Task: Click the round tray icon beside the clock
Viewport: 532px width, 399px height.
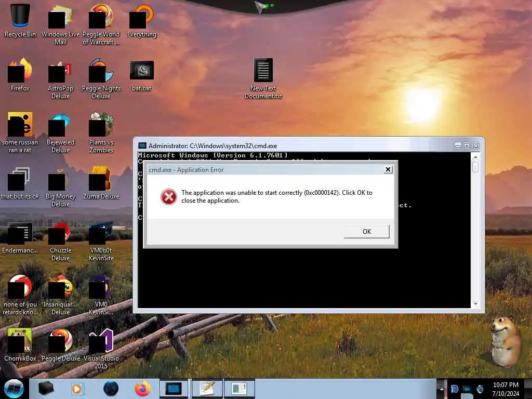Action: click(x=480, y=389)
